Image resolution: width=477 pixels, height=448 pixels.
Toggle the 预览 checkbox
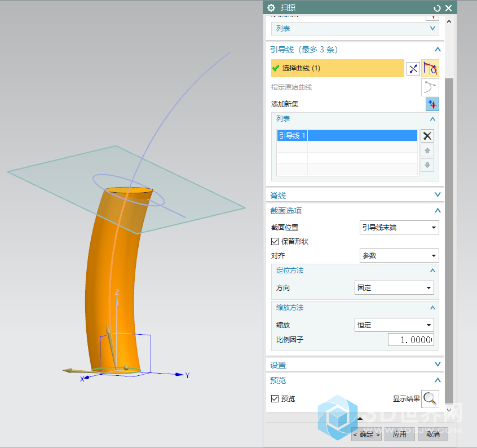[x=275, y=398]
